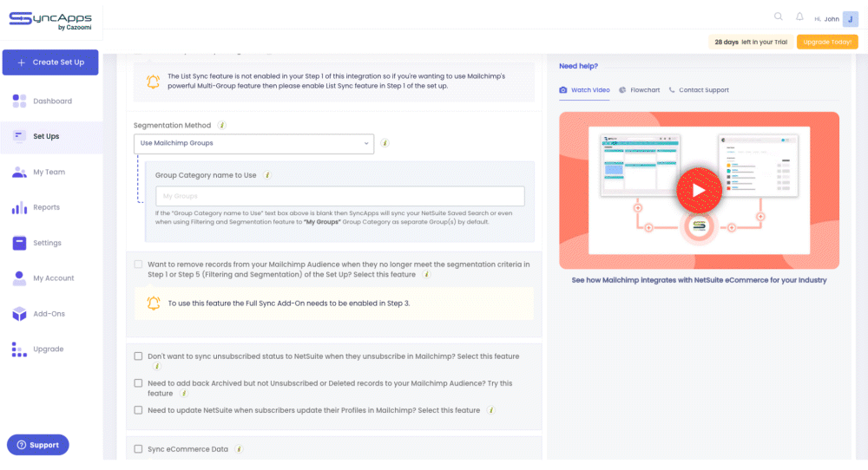The height and width of the screenshot is (470, 868).
Task: Click the phone icon by Contact Support
Action: tap(672, 90)
